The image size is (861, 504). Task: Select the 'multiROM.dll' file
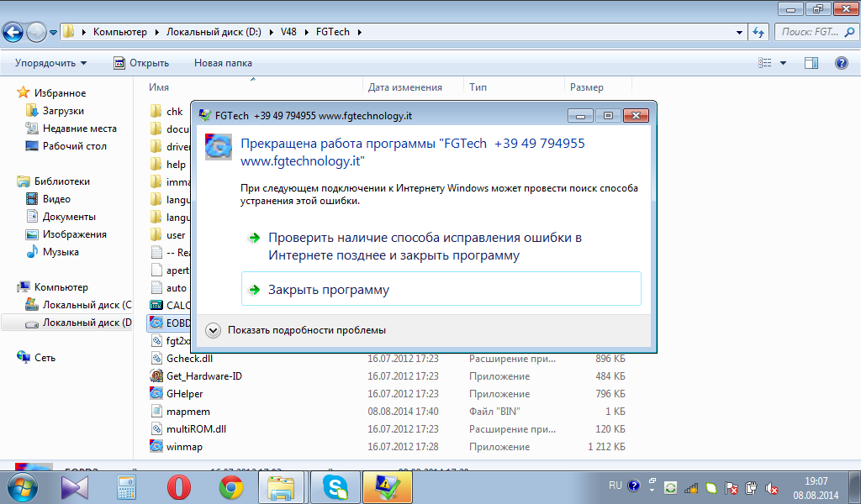[196, 429]
